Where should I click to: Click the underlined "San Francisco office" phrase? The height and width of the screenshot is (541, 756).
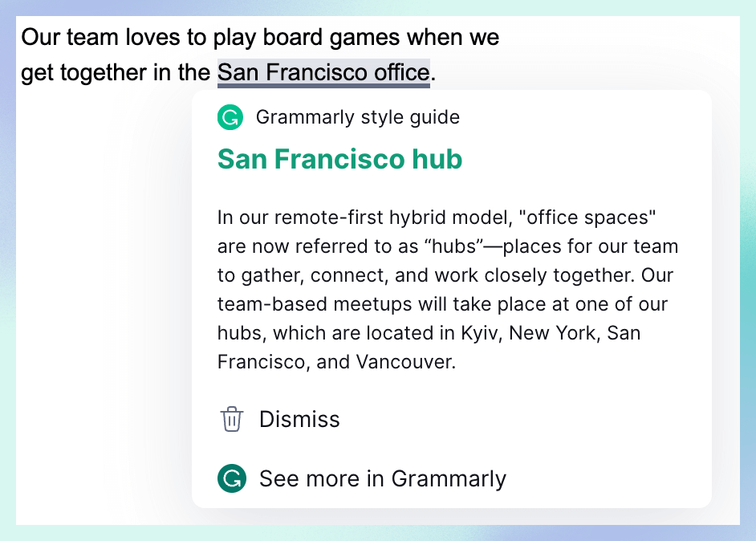pyautogui.click(x=323, y=73)
